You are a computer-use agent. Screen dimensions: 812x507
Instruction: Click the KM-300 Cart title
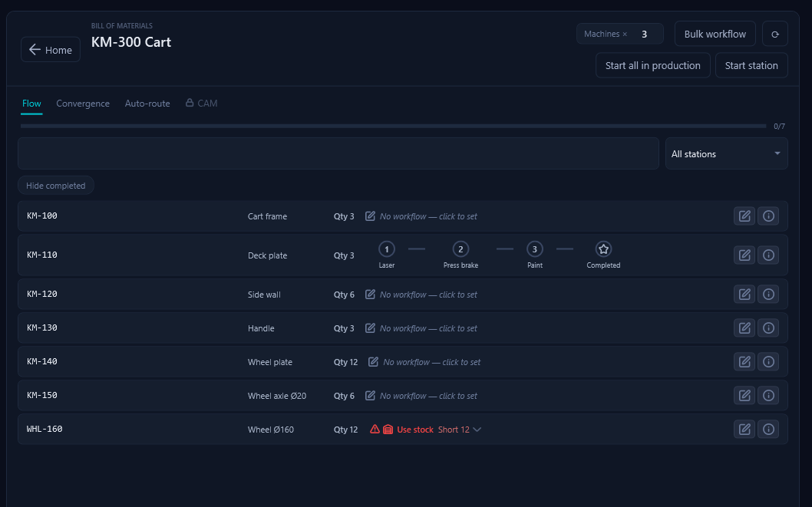(x=131, y=42)
